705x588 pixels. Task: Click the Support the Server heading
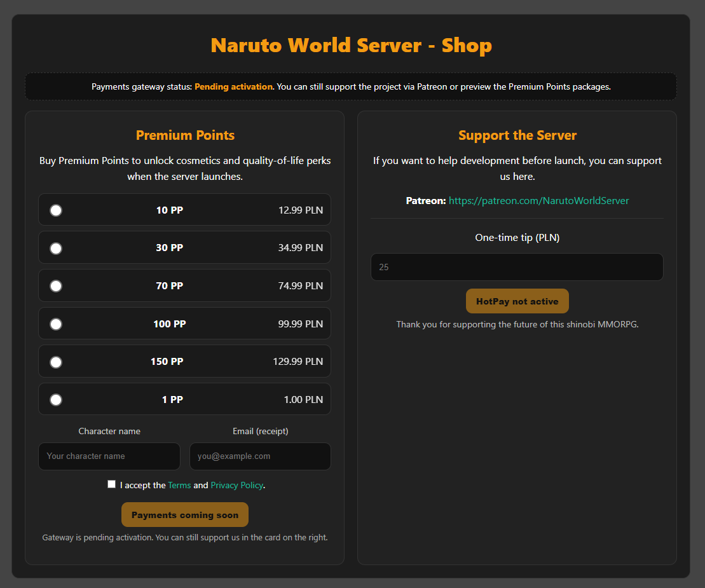tap(517, 135)
